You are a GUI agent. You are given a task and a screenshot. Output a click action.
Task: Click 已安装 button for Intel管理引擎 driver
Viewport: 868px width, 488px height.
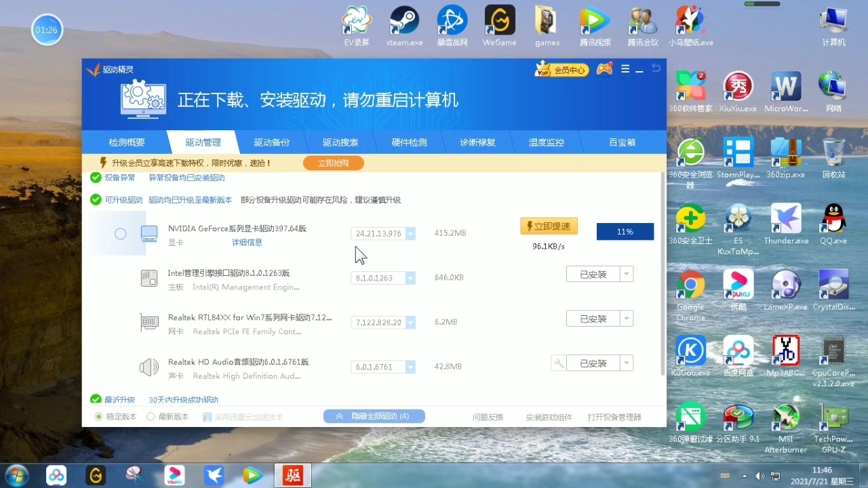[x=593, y=274]
